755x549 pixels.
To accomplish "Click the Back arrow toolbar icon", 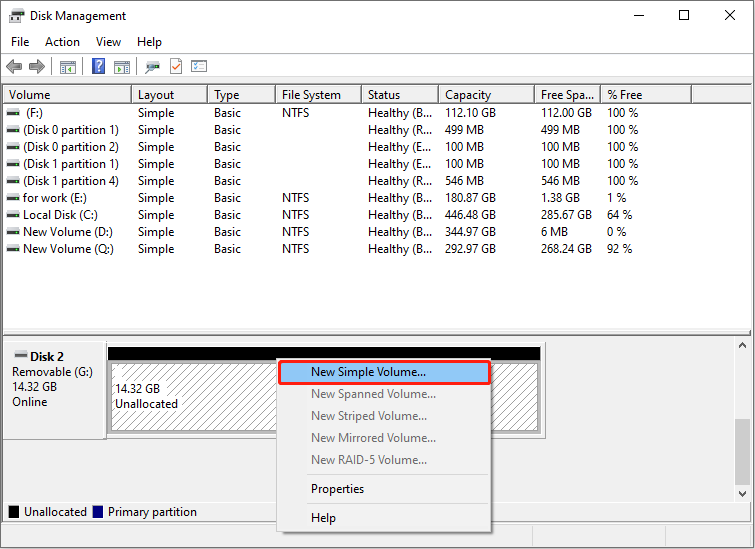I will [x=14, y=66].
